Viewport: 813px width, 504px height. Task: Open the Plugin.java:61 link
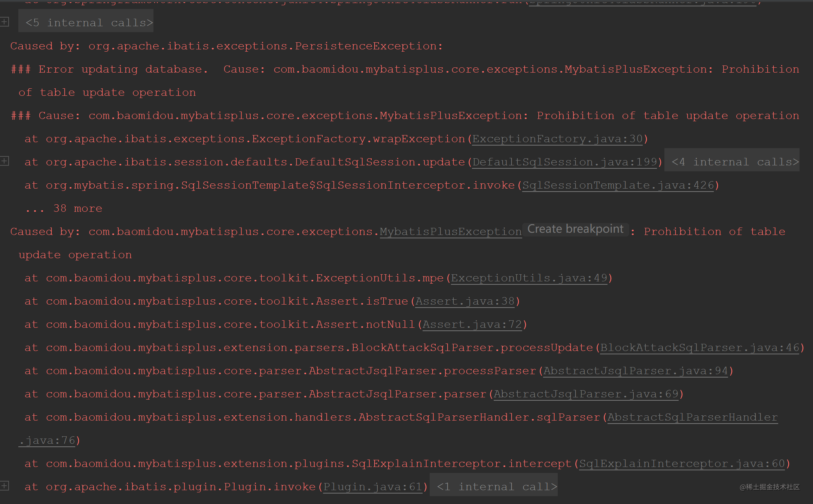[x=373, y=487]
